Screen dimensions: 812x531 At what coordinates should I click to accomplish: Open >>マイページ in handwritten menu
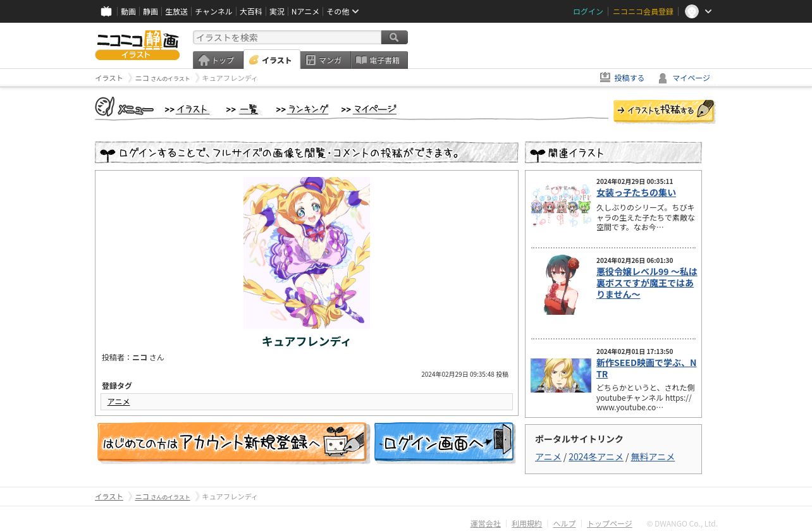tap(369, 109)
